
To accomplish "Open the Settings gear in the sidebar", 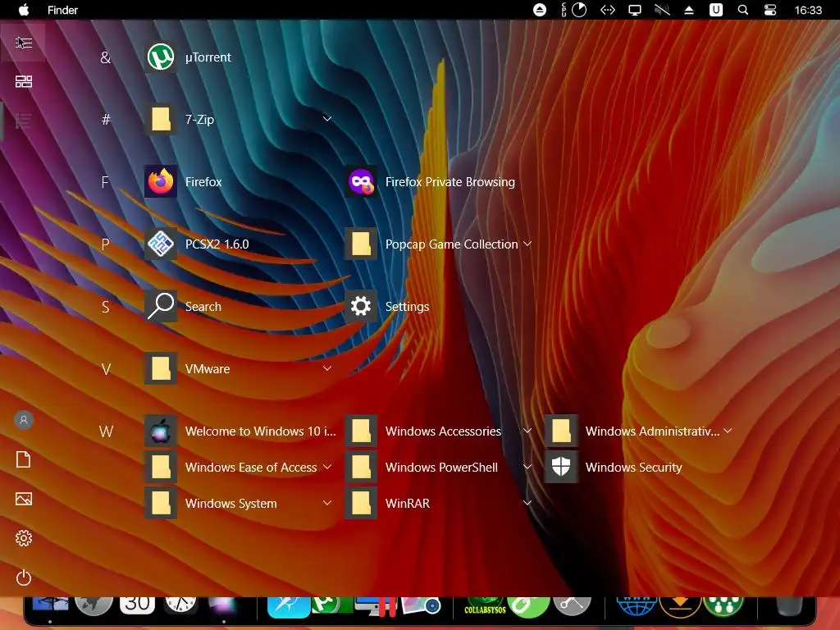I will pos(24,538).
